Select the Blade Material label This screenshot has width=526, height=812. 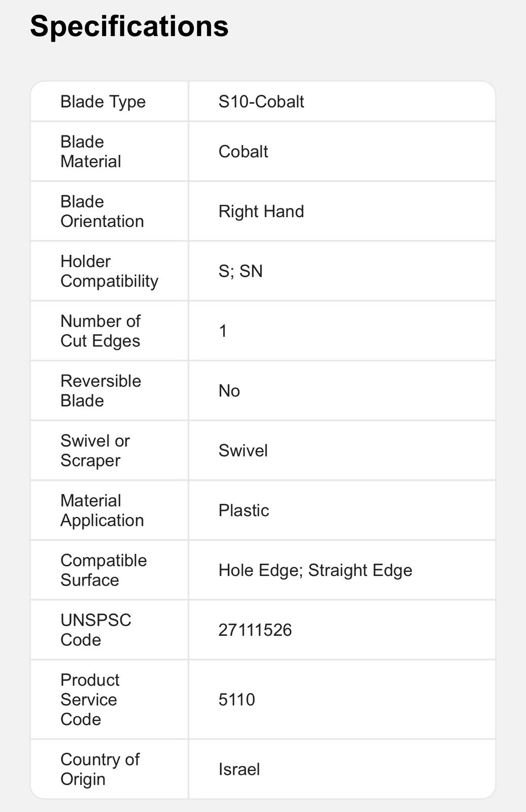tap(91, 151)
